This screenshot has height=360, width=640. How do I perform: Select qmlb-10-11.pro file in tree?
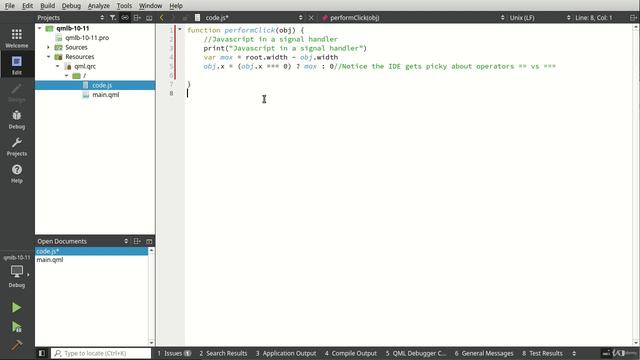[87, 38]
